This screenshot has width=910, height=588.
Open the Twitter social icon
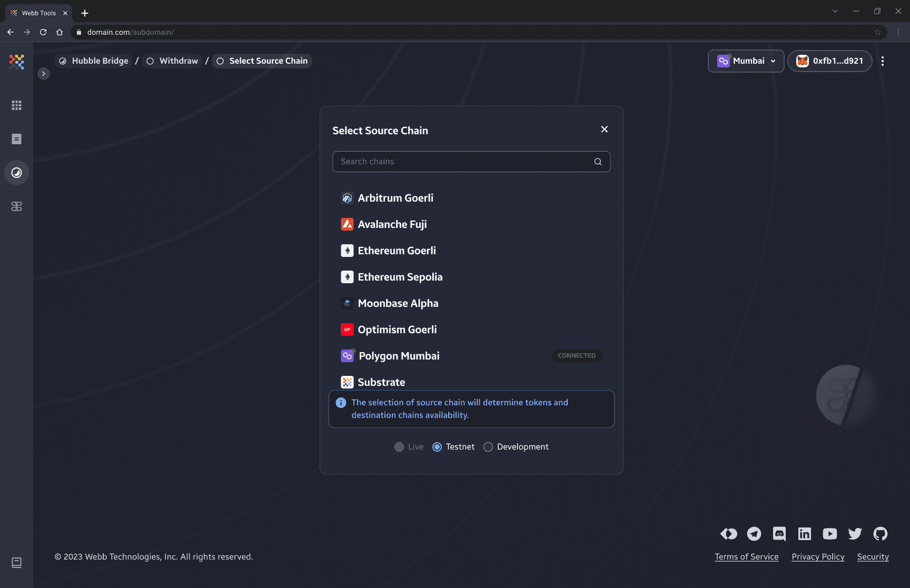(855, 534)
